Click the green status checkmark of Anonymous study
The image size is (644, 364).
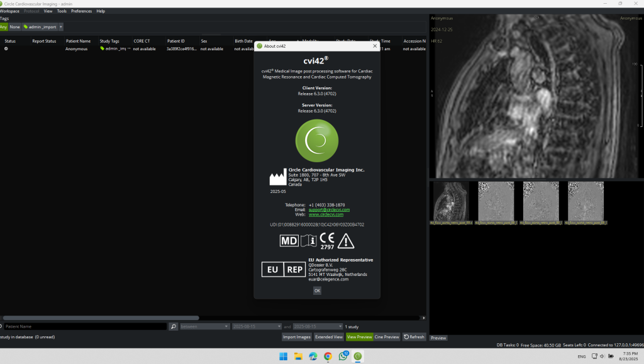pyautogui.click(x=6, y=48)
